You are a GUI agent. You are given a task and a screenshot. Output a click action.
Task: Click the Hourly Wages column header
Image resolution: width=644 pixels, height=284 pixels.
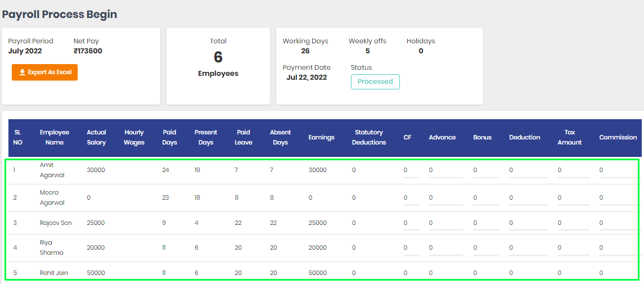134,137
